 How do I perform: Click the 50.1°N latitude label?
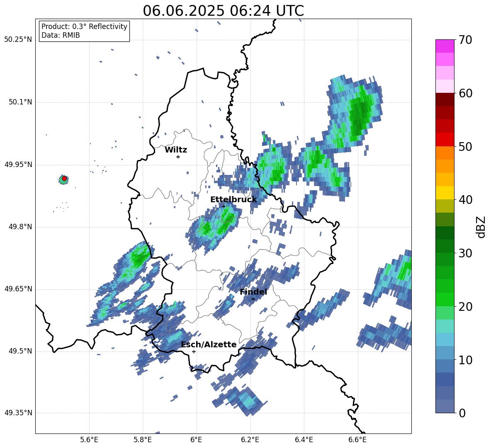[x=20, y=102]
